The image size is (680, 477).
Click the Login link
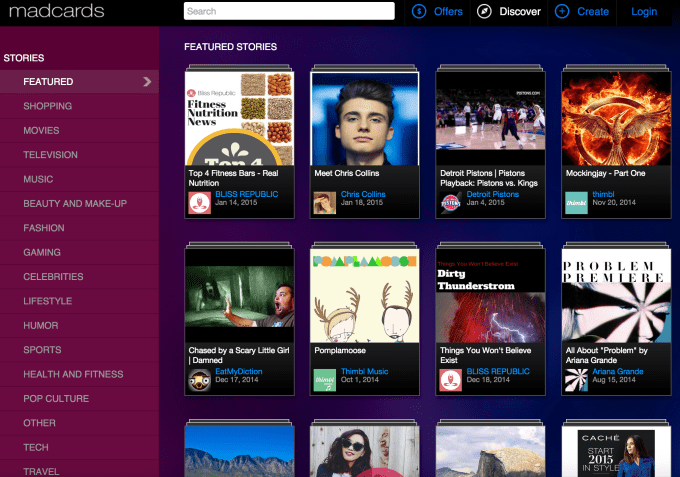644,12
